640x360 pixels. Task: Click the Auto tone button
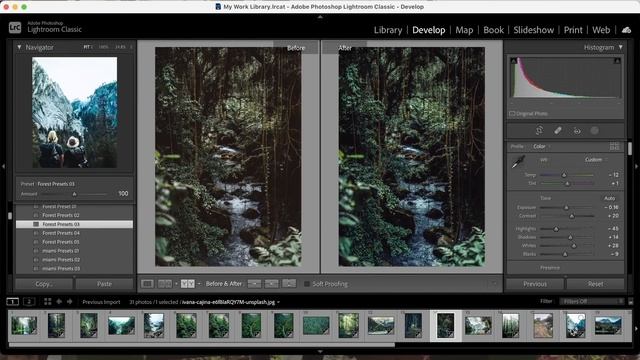609,198
